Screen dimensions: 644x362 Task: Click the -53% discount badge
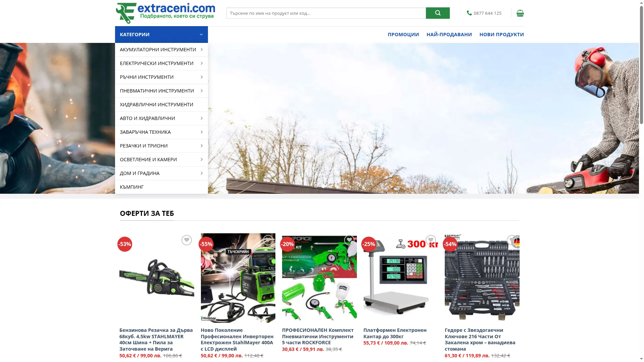[x=125, y=244]
